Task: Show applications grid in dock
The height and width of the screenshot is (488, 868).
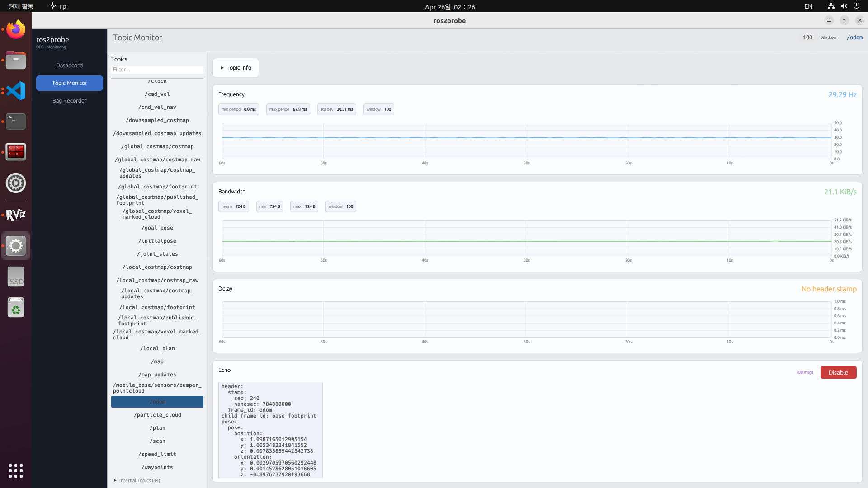Action: [16, 470]
